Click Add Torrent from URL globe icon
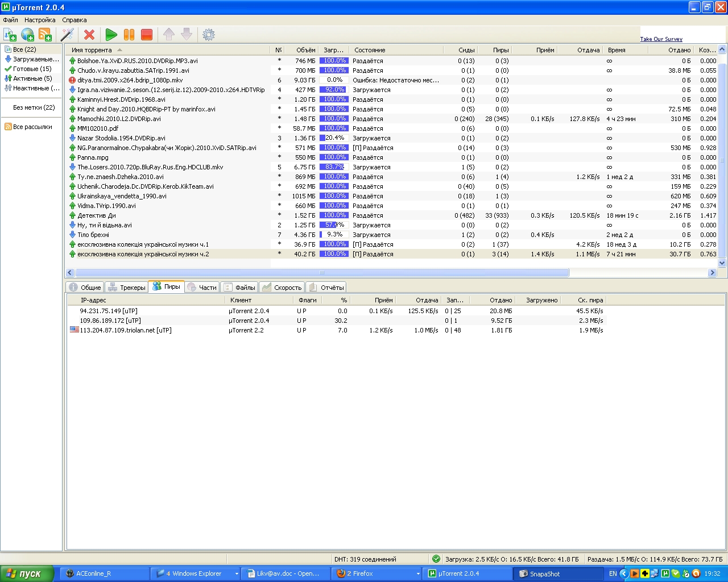This screenshot has width=728, height=582. coord(27,35)
